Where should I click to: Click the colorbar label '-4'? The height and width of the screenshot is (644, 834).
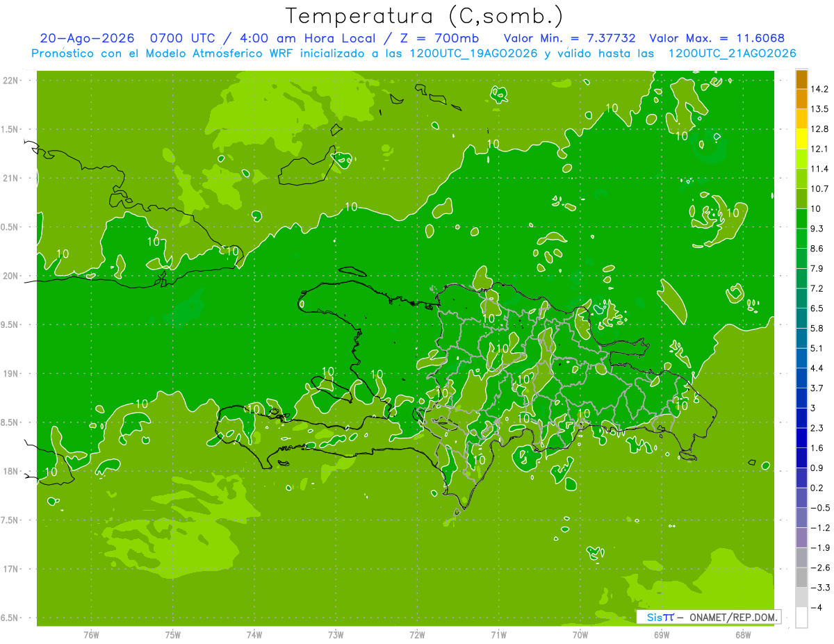pyautogui.click(x=817, y=608)
